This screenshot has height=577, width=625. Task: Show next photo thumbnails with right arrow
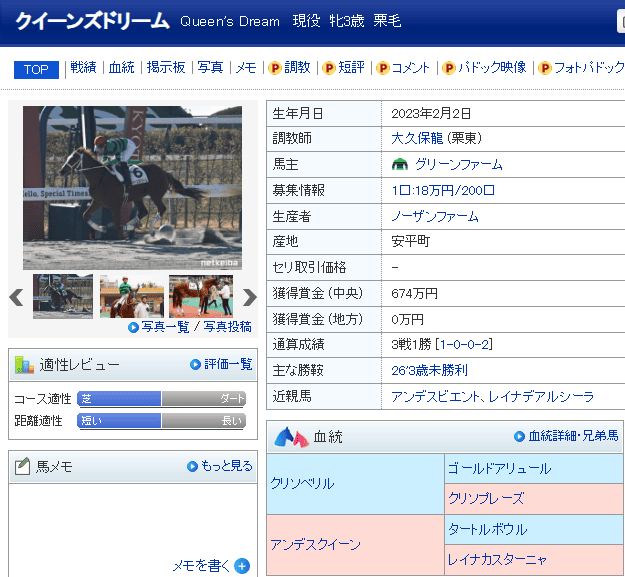pyautogui.click(x=250, y=297)
